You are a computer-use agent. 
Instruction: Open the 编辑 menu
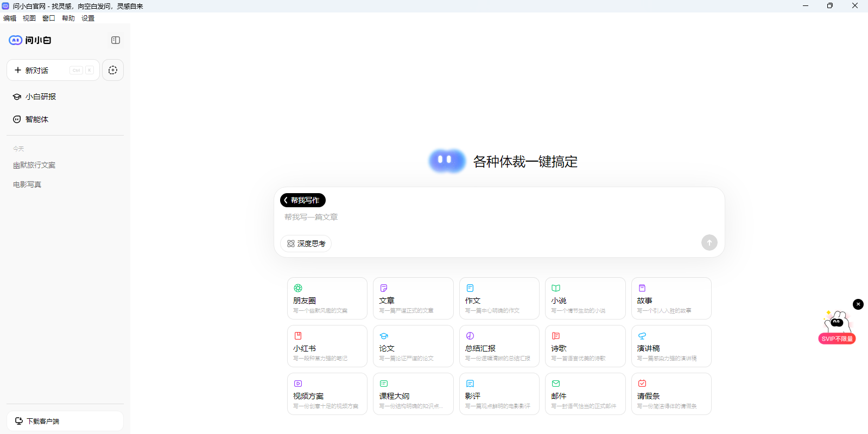[10, 18]
